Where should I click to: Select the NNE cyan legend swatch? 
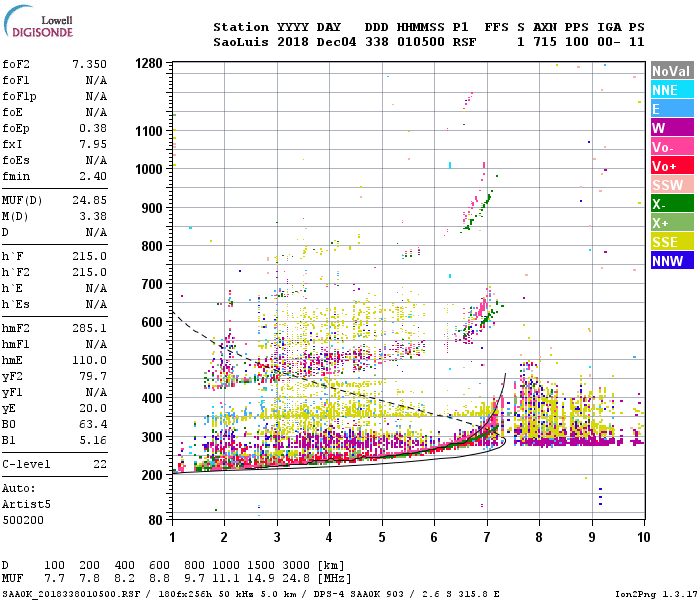[672, 90]
